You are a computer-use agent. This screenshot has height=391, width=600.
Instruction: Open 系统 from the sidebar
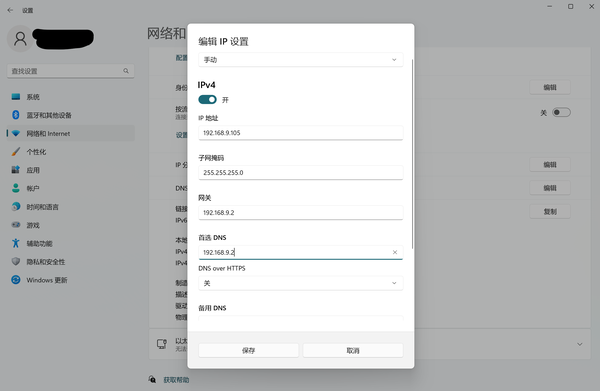click(x=71, y=97)
